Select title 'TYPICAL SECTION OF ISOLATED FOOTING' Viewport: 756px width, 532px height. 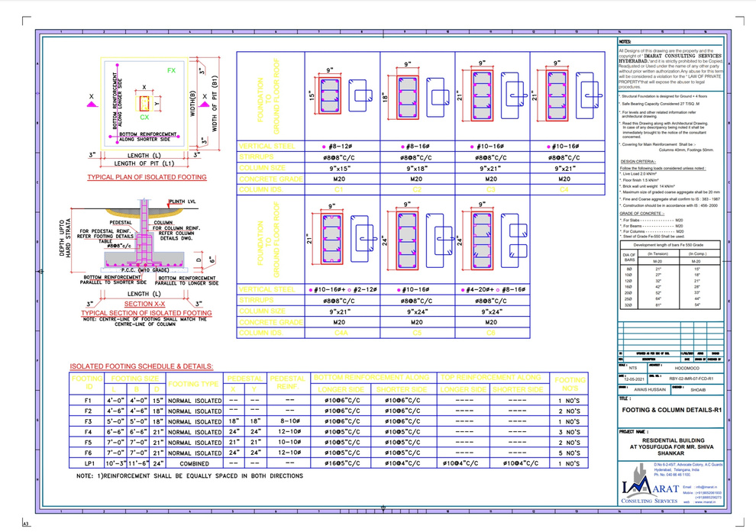tap(147, 313)
